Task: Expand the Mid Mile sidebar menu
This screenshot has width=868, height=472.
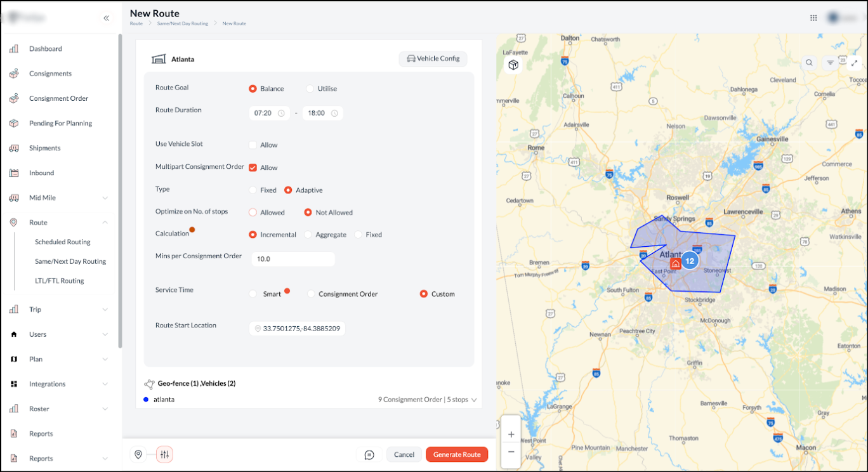Action: [x=105, y=198]
